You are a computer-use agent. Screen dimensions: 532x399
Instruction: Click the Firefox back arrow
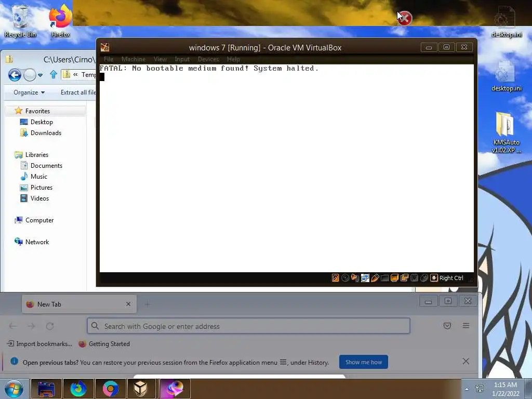click(13, 326)
